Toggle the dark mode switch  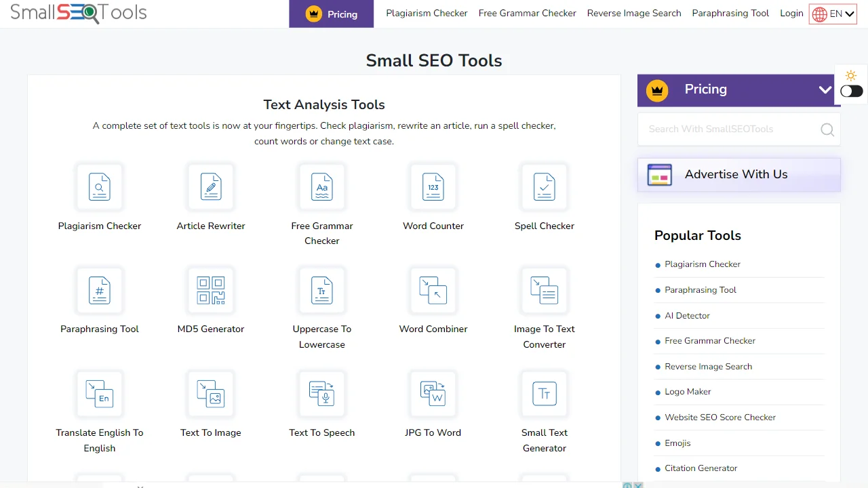click(852, 91)
